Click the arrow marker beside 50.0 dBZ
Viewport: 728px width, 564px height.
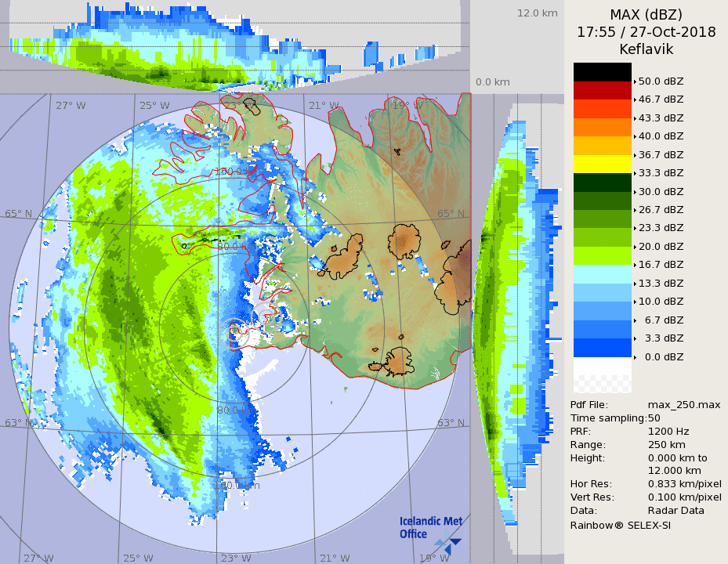pyautogui.click(x=635, y=81)
